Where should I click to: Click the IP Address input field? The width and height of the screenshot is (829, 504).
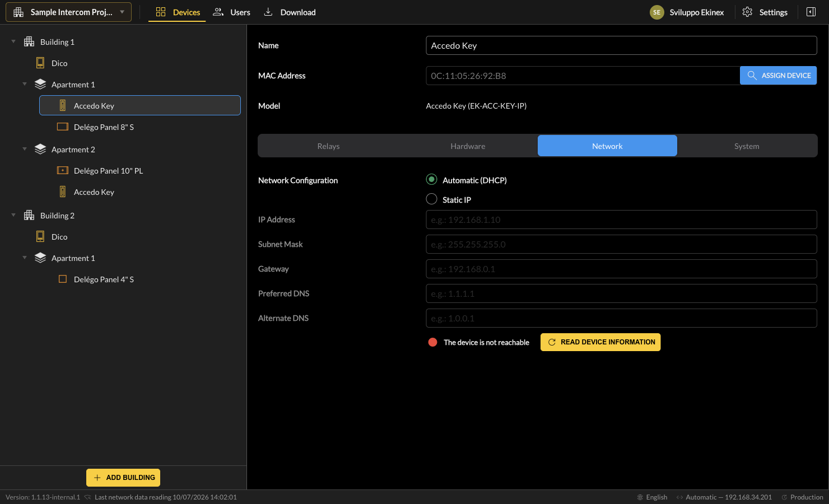pos(621,220)
